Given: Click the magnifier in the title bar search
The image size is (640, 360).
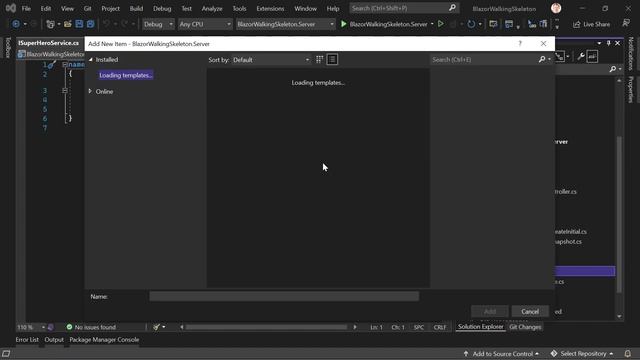Looking at the screenshot, I should tap(452, 8).
